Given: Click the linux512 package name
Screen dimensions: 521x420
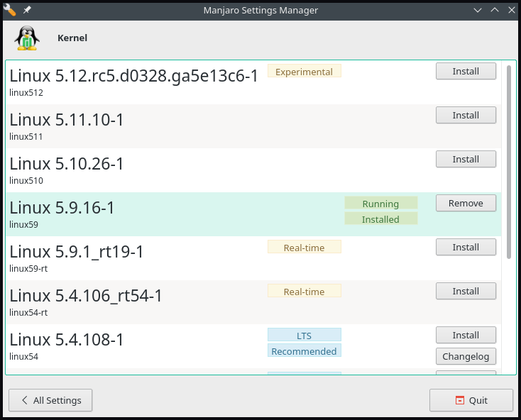Looking at the screenshot, I should coord(26,93).
